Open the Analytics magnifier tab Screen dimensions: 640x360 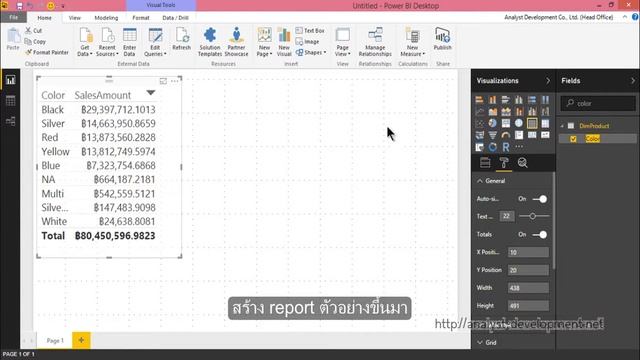522,163
